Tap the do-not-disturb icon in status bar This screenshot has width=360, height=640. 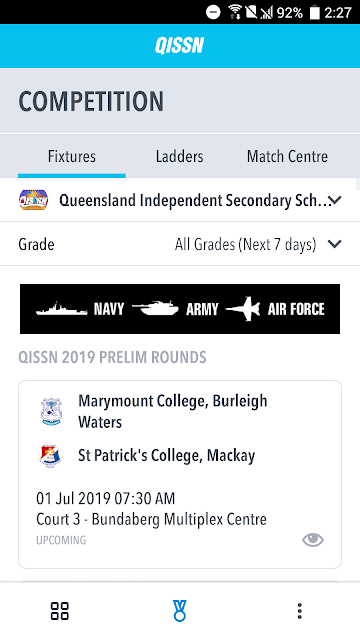click(x=213, y=12)
